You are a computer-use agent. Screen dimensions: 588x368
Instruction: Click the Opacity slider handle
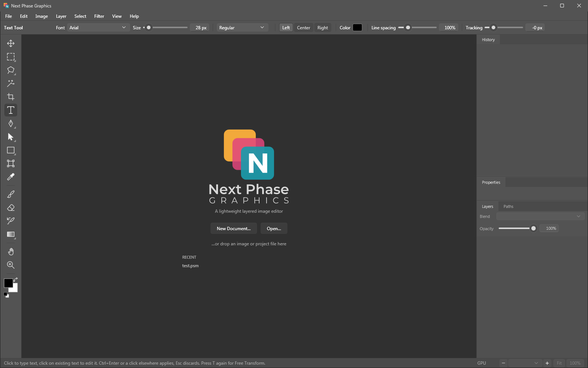534,228
